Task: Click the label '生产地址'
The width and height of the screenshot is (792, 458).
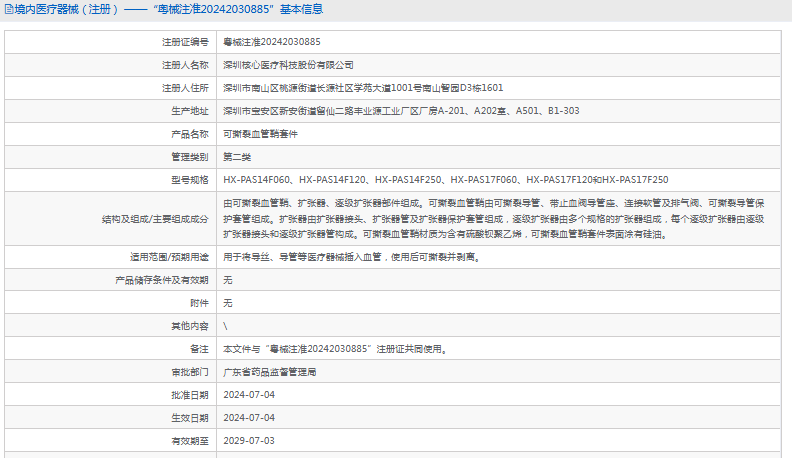Action: tap(189, 111)
